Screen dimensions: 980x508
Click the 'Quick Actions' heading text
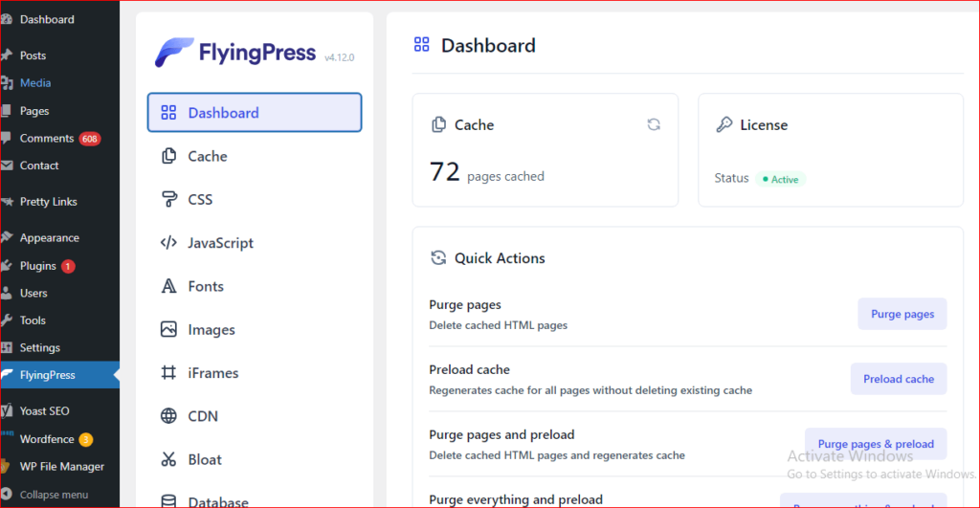[x=500, y=258]
